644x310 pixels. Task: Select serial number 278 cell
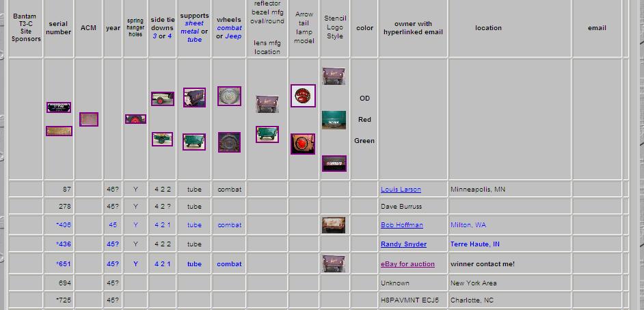(58, 207)
